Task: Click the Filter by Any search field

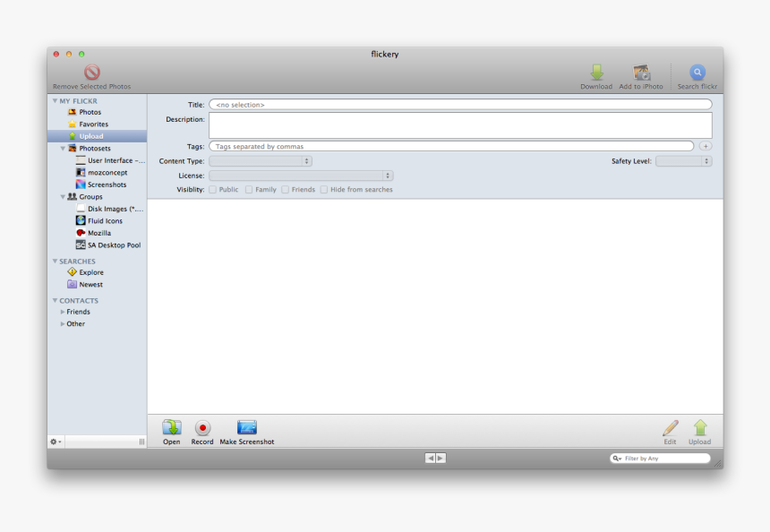Action: click(x=660, y=459)
